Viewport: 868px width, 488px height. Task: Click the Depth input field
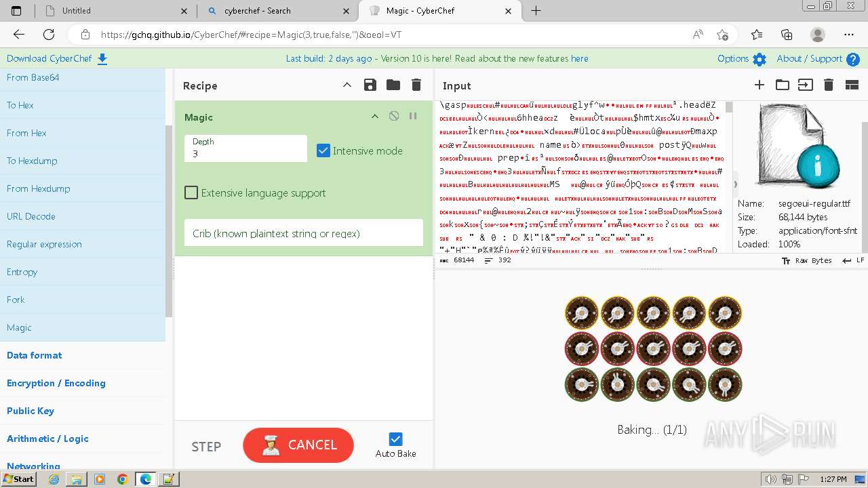click(245, 148)
